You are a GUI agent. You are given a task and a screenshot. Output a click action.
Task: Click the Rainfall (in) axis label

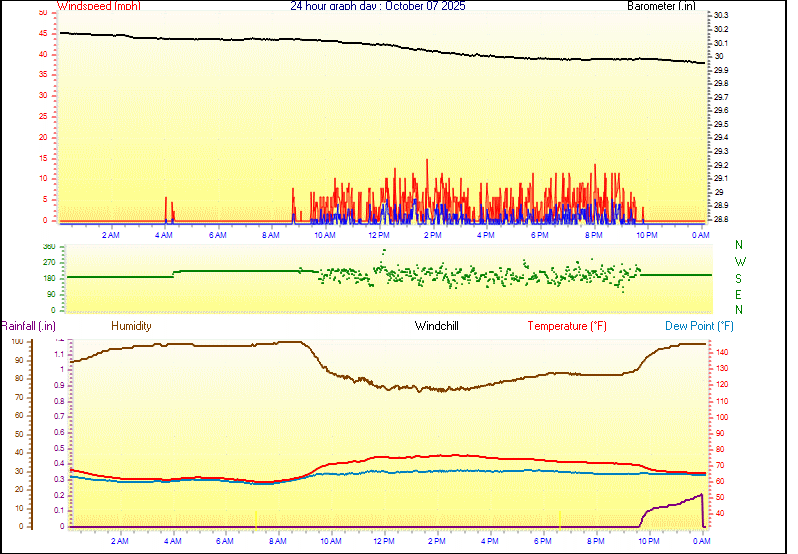pyautogui.click(x=28, y=326)
